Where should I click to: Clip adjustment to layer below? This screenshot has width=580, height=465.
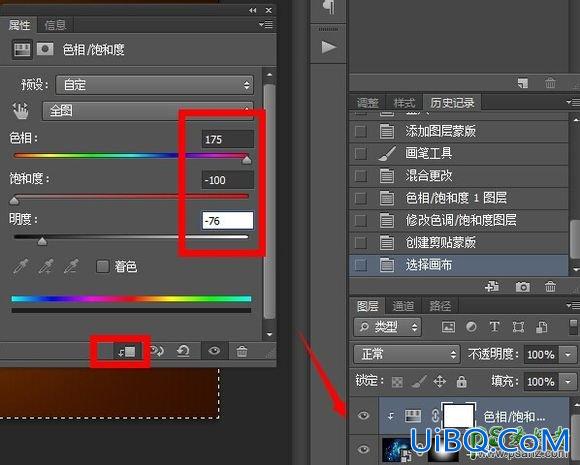click(127, 351)
